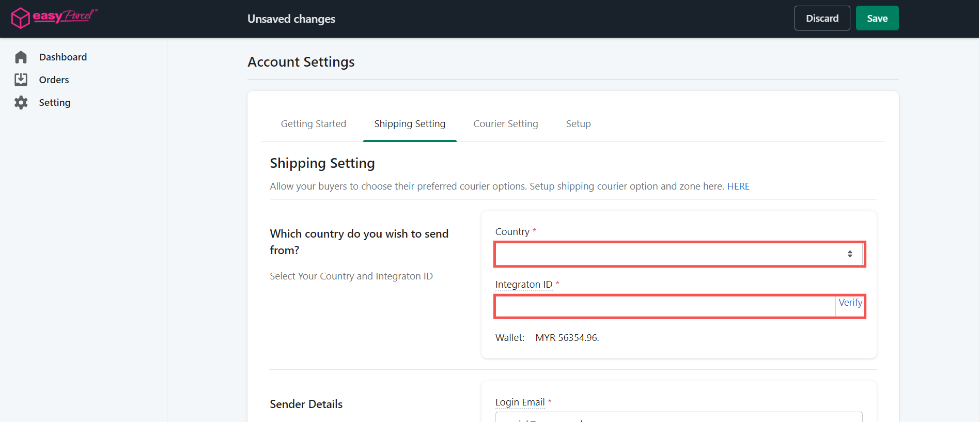Image resolution: width=980 pixels, height=422 pixels.
Task: Click the Login Email label
Action: pos(520,402)
